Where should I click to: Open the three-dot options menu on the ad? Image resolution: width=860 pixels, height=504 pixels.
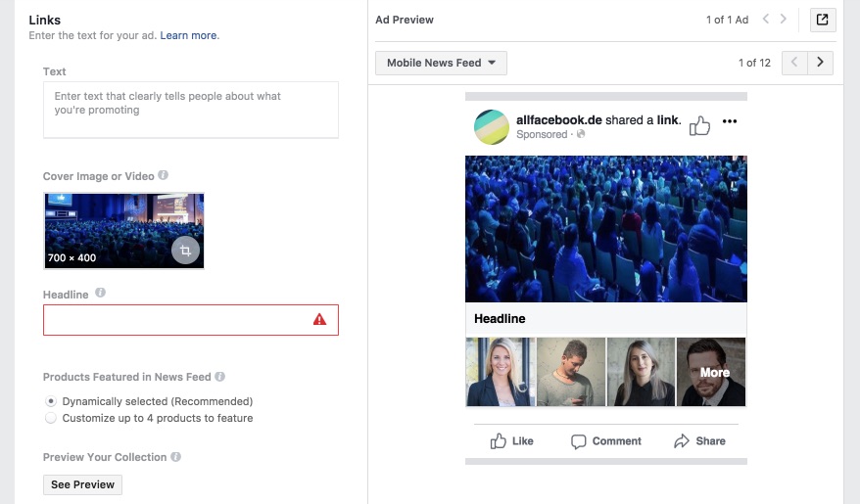(730, 121)
